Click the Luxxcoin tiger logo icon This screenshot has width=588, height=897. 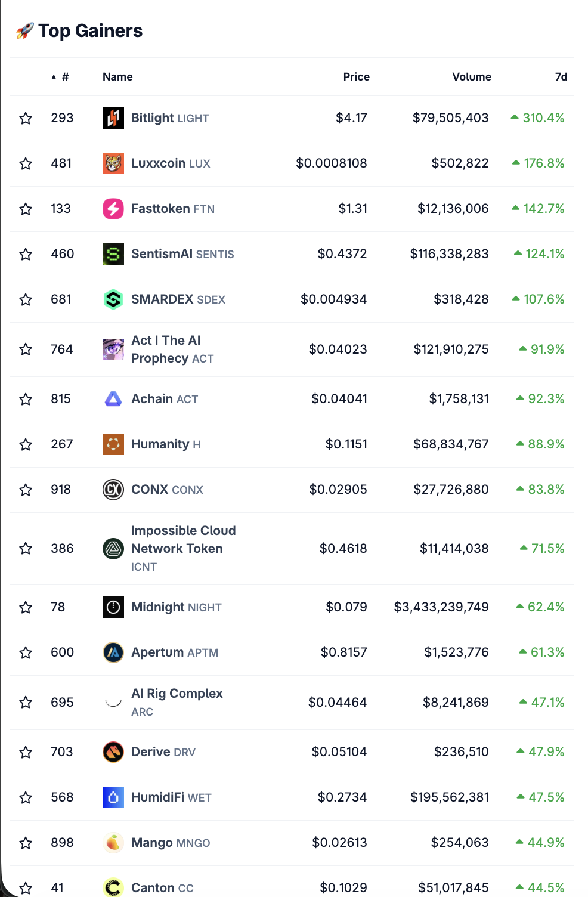(113, 163)
